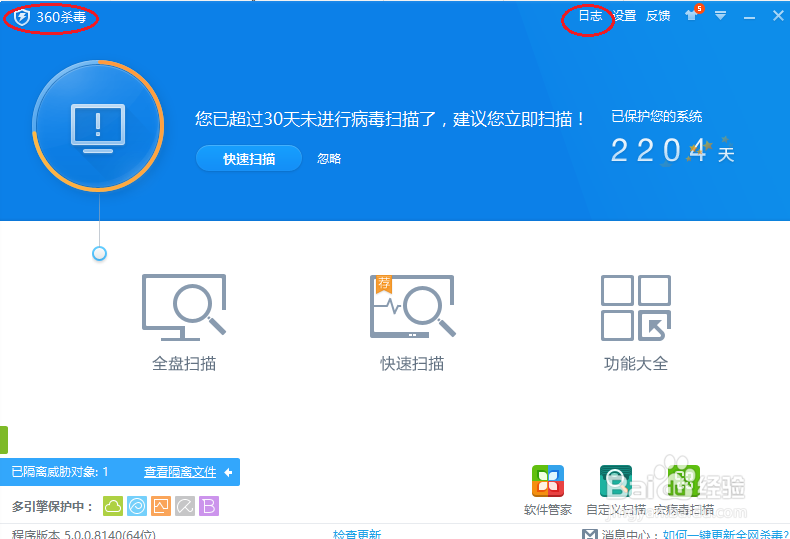Open the 日志 log menu
Viewport: 790px width, 539px height.
pyautogui.click(x=590, y=16)
